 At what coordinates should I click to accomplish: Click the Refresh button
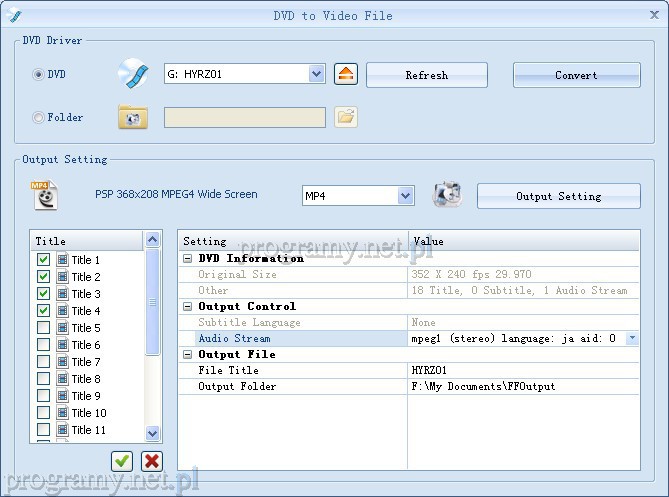pyautogui.click(x=427, y=75)
